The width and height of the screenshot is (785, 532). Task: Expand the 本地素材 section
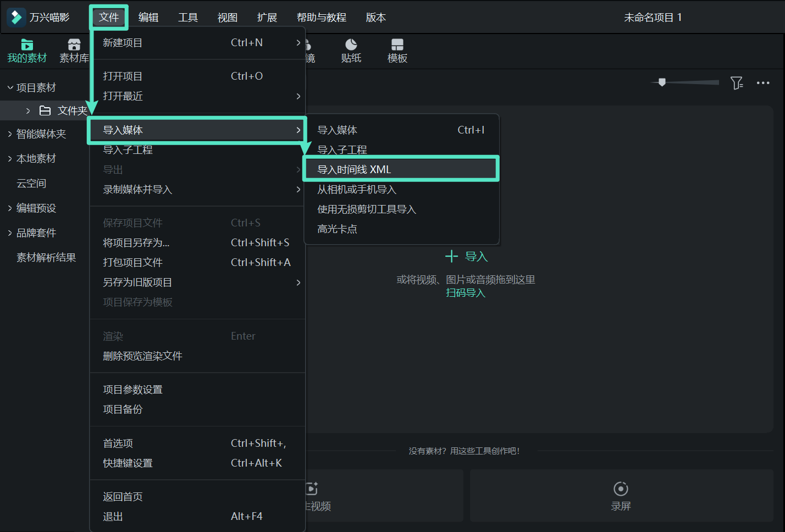[x=10, y=159]
